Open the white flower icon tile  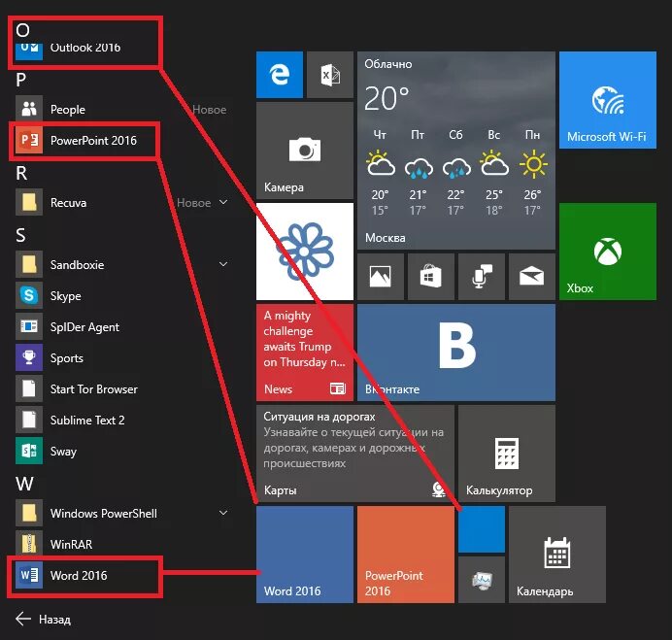click(305, 252)
